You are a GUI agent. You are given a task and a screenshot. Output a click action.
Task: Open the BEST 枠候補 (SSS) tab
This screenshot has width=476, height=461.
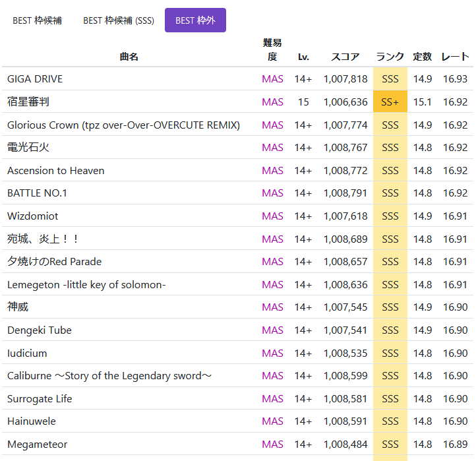[119, 20]
